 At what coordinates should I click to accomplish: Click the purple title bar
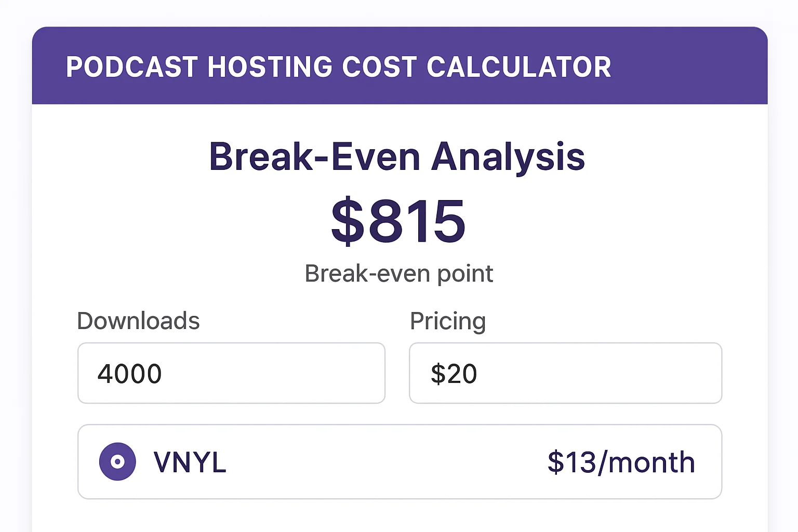coord(400,66)
